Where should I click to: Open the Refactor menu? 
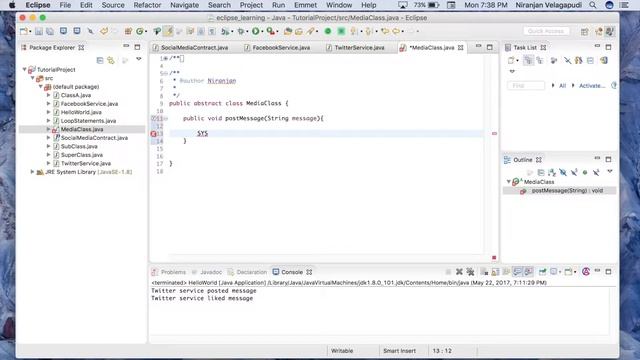click(x=147, y=5)
